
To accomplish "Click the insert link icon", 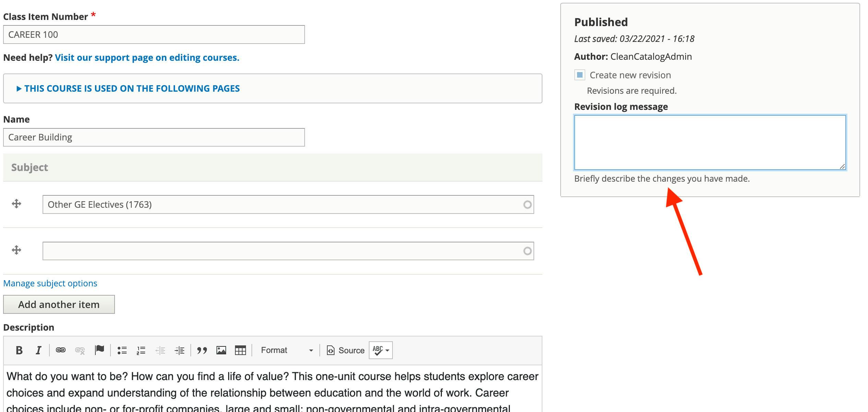I will 61,350.
